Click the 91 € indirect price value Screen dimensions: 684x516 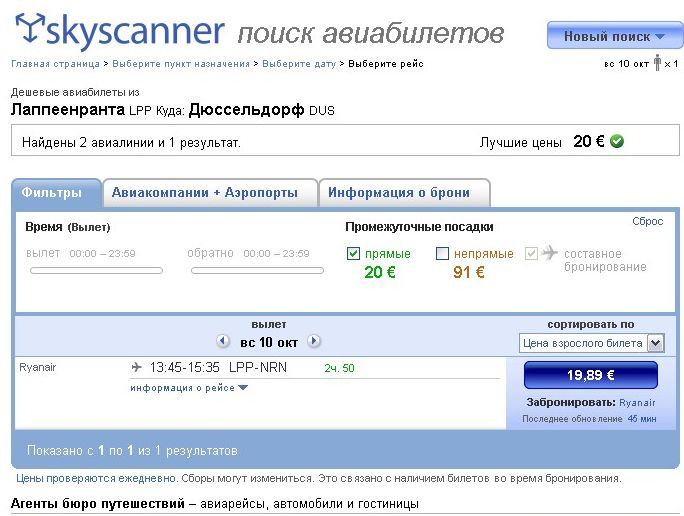pos(469,273)
